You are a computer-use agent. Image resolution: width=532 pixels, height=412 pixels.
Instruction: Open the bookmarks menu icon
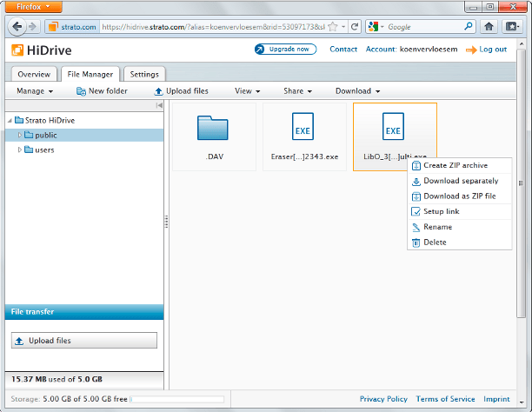pyautogui.click(x=512, y=26)
